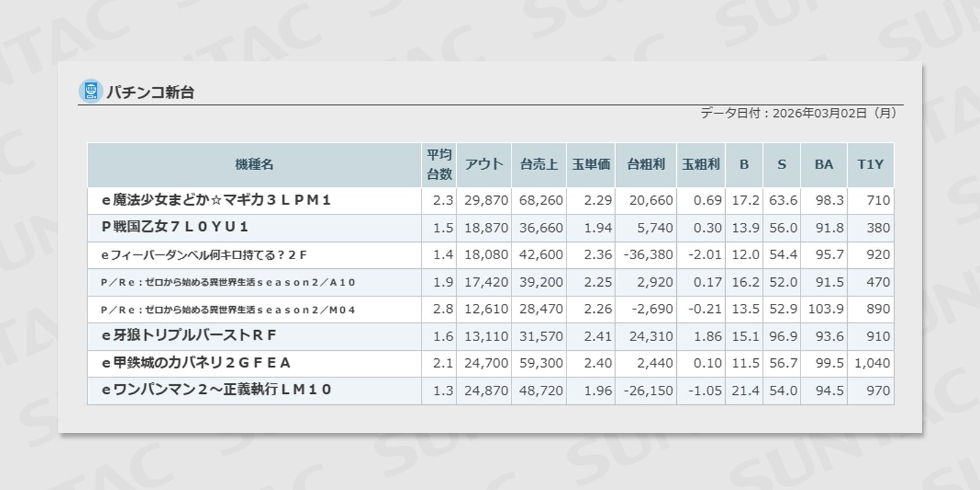This screenshot has width=980, height=490.
Task: Select the 玉単価 column header
Action: click(x=590, y=165)
